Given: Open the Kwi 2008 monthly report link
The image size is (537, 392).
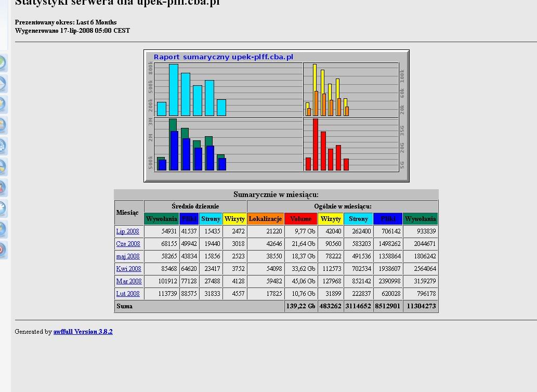Looking at the screenshot, I should coord(128,269).
